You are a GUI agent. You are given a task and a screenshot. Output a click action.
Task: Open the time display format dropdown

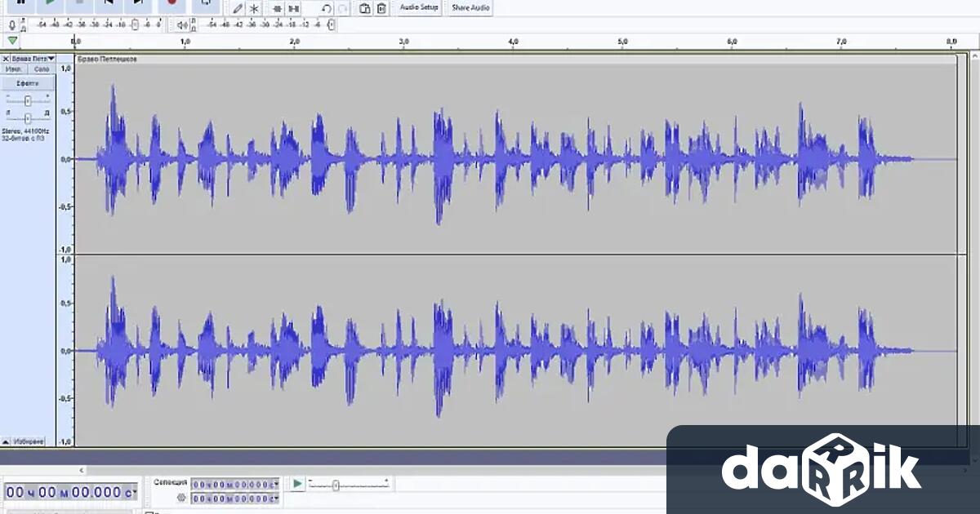click(x=136, y=492)
